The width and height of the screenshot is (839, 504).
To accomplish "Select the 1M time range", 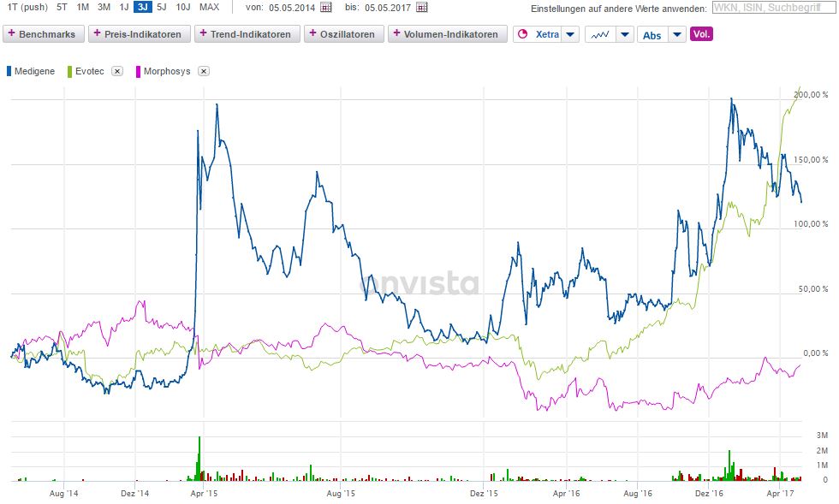I will [82, 8].
